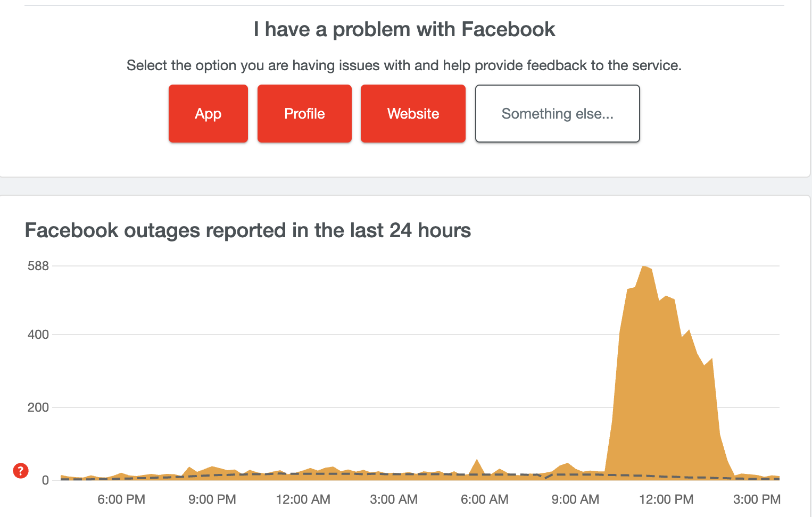
Task: Click the 3:00 AM time label
Action: point(394,499)
